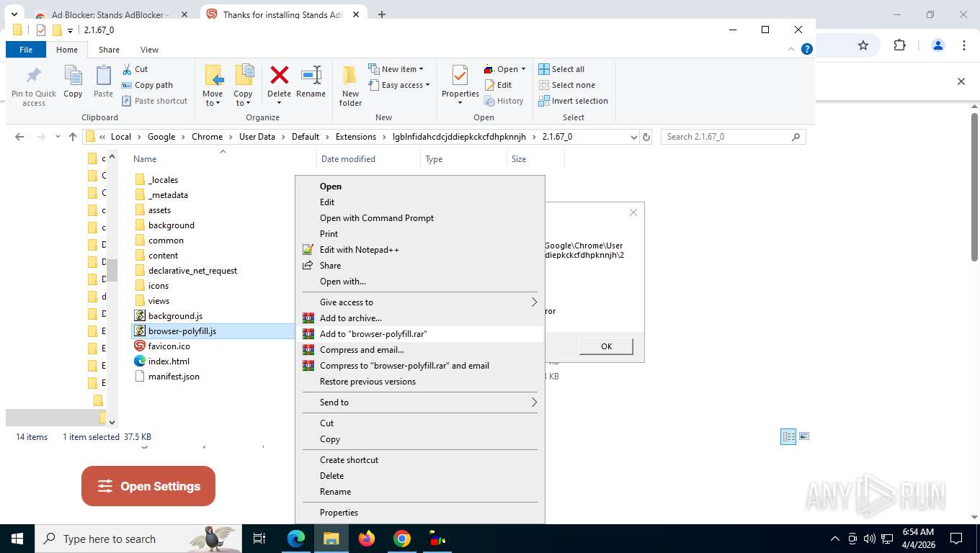Image resolution: width=980 pixels, height=553 pixels.
Task: Choose Add to "browser-polyfill.rar"
Action: [x=420, y=334]
